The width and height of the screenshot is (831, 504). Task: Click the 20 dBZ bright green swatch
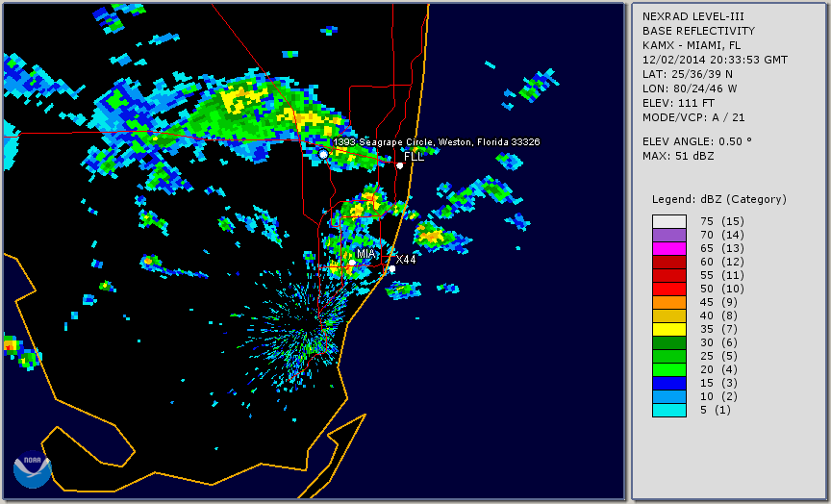click(x=669, y=370)
